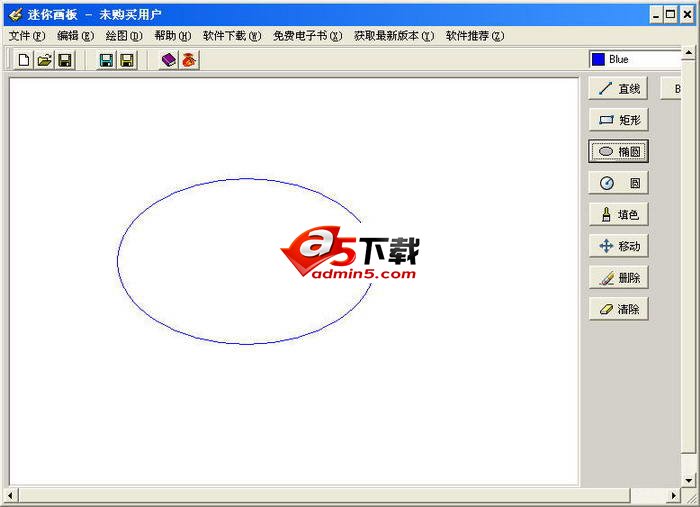The width and height of the screenshot is (700, 507).
Task: Click the New blank document icon
Action: (x=24, y=61)
